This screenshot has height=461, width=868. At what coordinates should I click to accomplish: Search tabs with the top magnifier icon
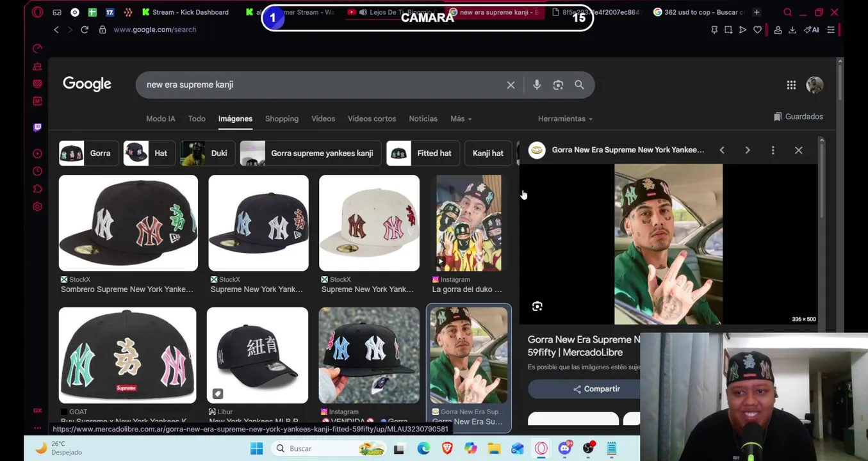[x=787, y=12]
